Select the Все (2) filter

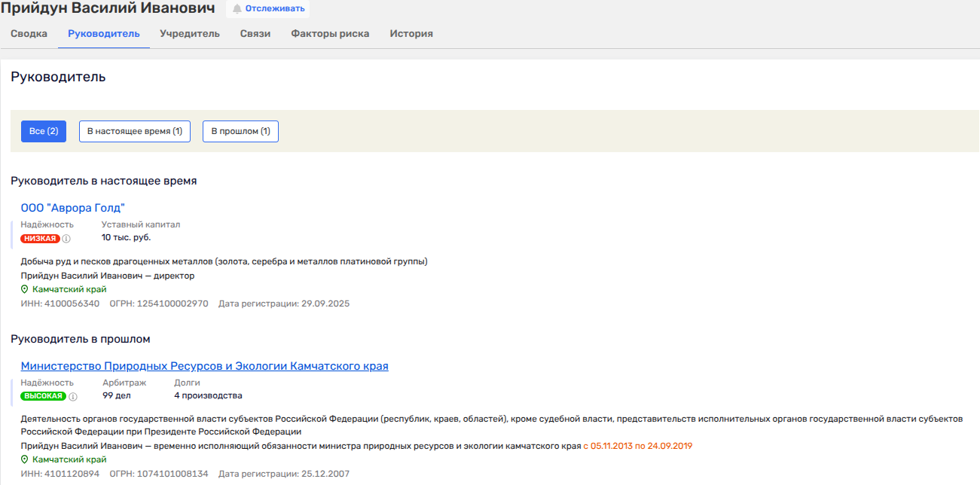pyautogui.click(x=44, y=131)
